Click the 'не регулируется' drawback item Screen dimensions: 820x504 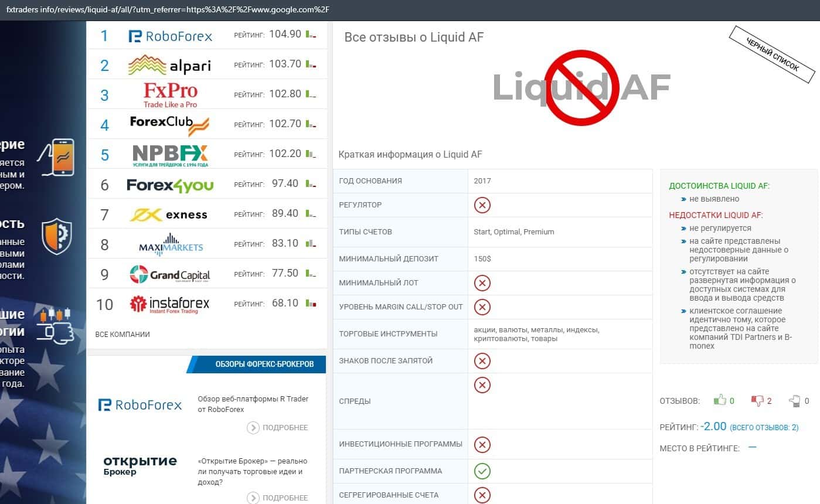click(720, 228)
